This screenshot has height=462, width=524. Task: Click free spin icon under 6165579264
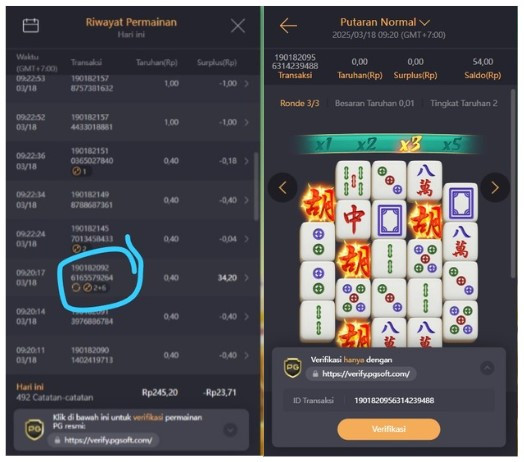coord(76,287)
